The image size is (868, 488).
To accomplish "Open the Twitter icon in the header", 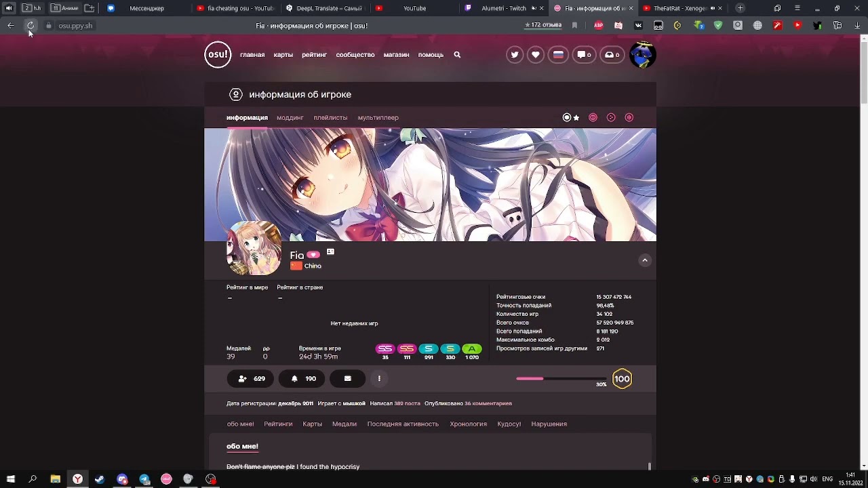I will tap(515, 55).
